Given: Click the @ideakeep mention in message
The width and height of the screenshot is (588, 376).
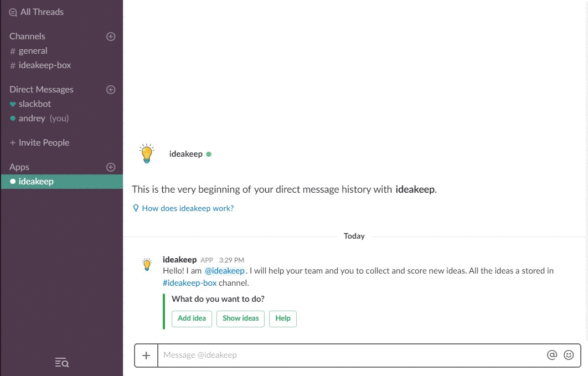Looking at the screenshot, I should (225, 271).
